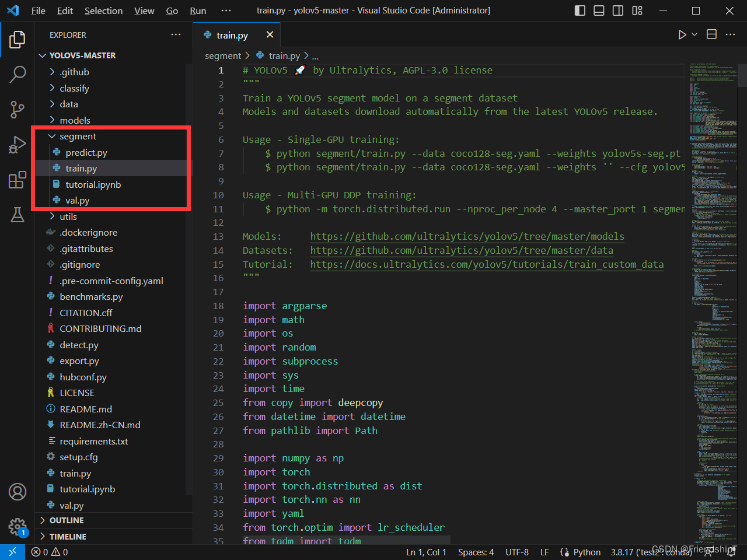
Task: Expand the .github folder
Action: coord(113,72)
